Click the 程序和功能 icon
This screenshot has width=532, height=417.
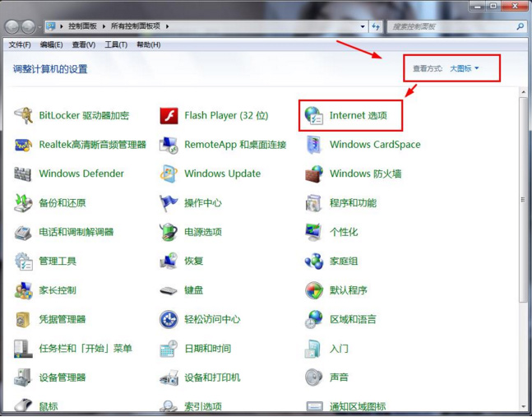point(314,203)
